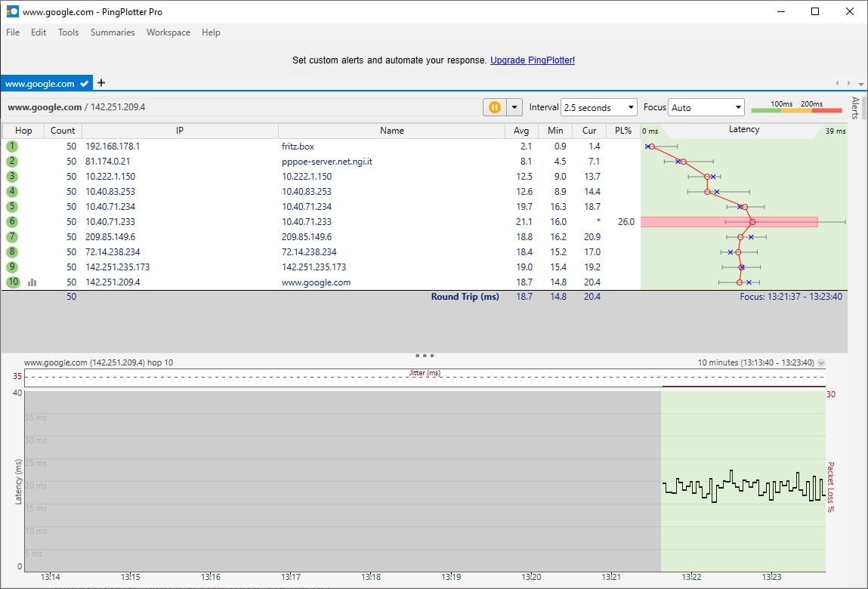Select hop 6 green circle icon
Screen dimensions: 868x589
point(11,221)
